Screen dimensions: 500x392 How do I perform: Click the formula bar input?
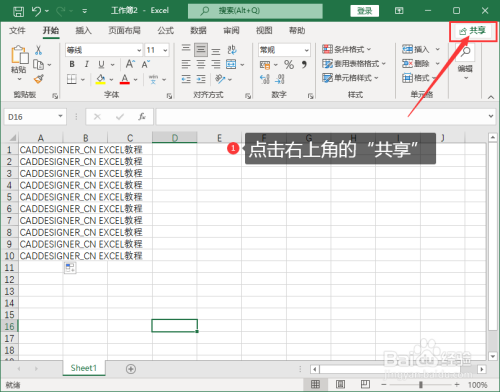click(x=321, y=117)
